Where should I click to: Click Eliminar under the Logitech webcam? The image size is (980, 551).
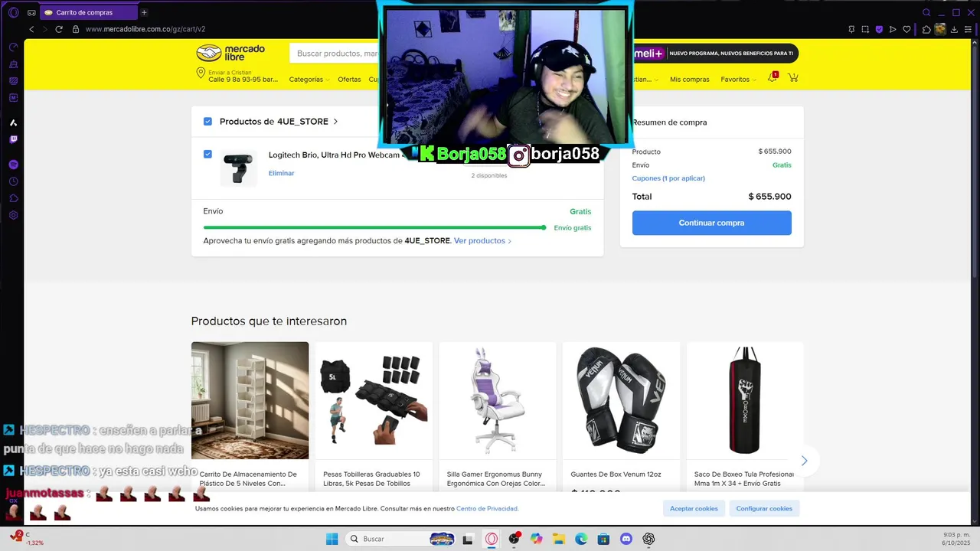(x=281, y=173)
